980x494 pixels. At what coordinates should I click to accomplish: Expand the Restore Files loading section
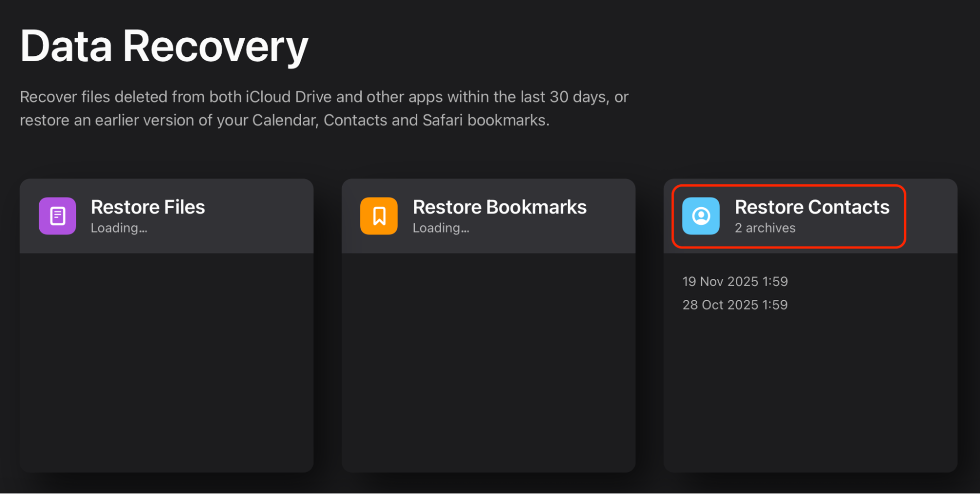click(166, 216)
